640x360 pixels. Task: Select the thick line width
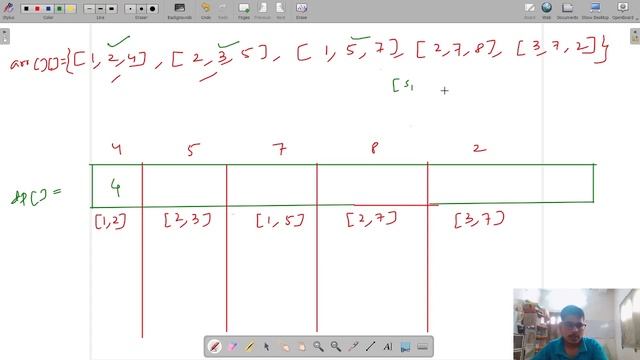click(x=111, y=9)
